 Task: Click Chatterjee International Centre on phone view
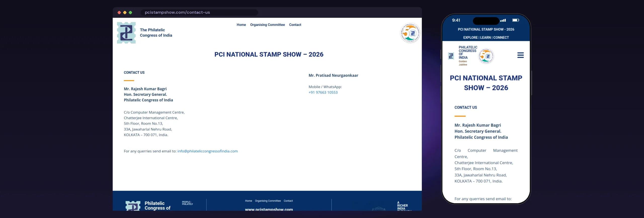484,163
